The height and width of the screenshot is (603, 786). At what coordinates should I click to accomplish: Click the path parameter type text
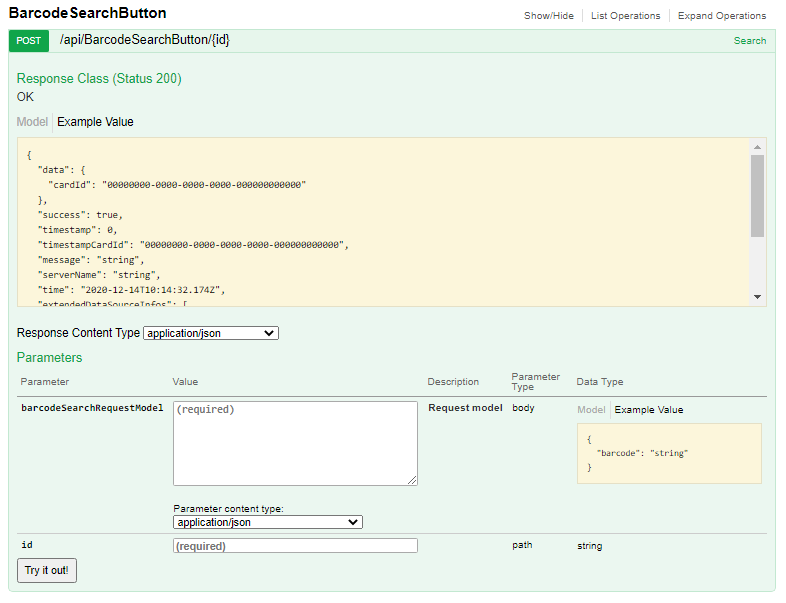click(x=522, y=545)
